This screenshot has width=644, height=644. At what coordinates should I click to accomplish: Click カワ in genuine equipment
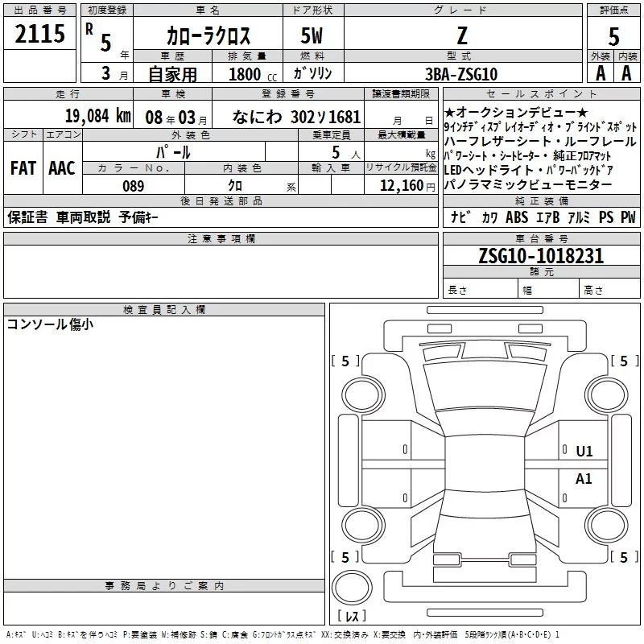(489, 217)
